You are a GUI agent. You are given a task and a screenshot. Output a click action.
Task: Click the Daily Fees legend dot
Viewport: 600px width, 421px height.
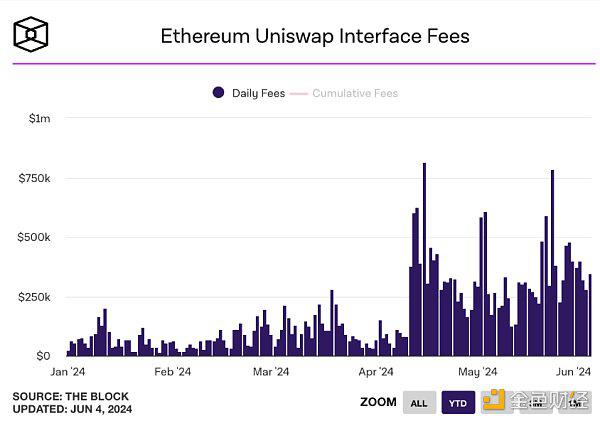point(218,93)
